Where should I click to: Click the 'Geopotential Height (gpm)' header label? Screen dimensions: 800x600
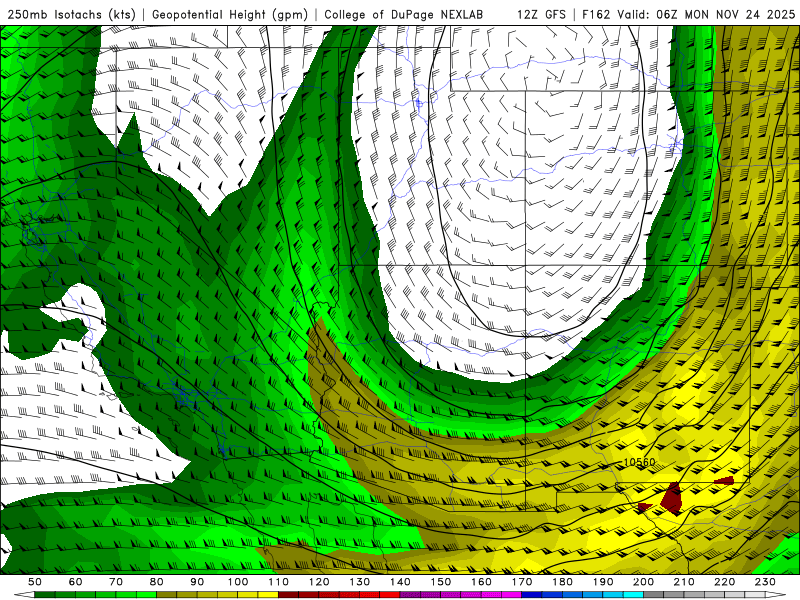230,14
